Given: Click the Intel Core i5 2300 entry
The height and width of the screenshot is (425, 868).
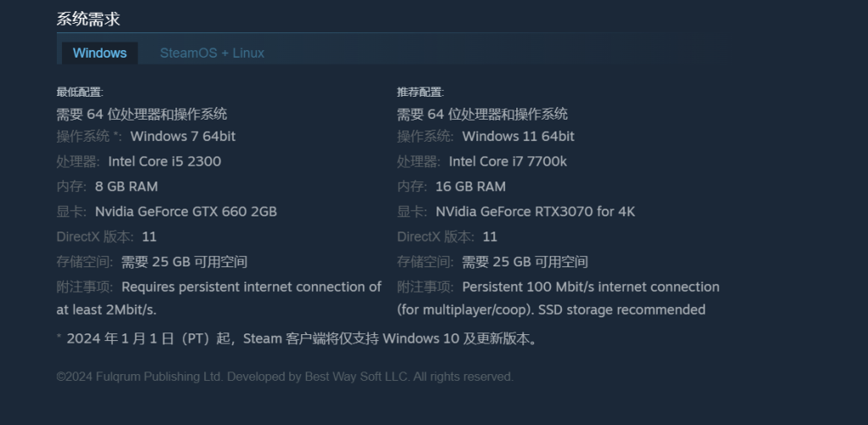Looking at the screenshot, I should point(164,161).
